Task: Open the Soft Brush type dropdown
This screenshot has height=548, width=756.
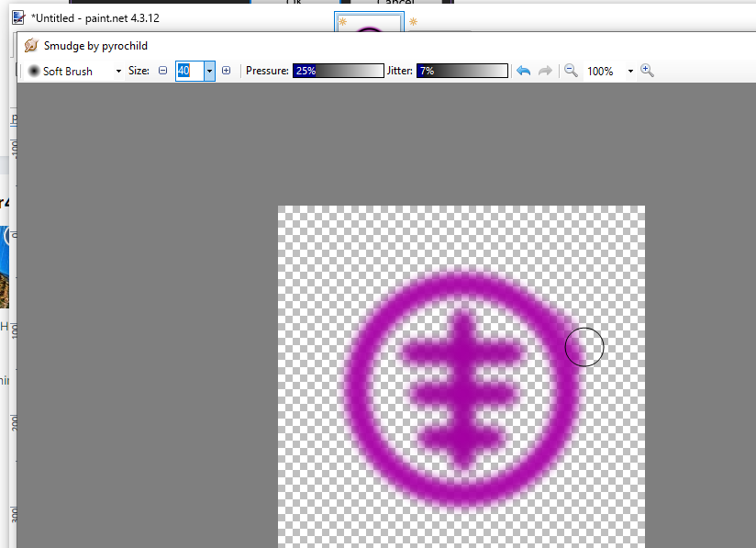Action: 118,71
